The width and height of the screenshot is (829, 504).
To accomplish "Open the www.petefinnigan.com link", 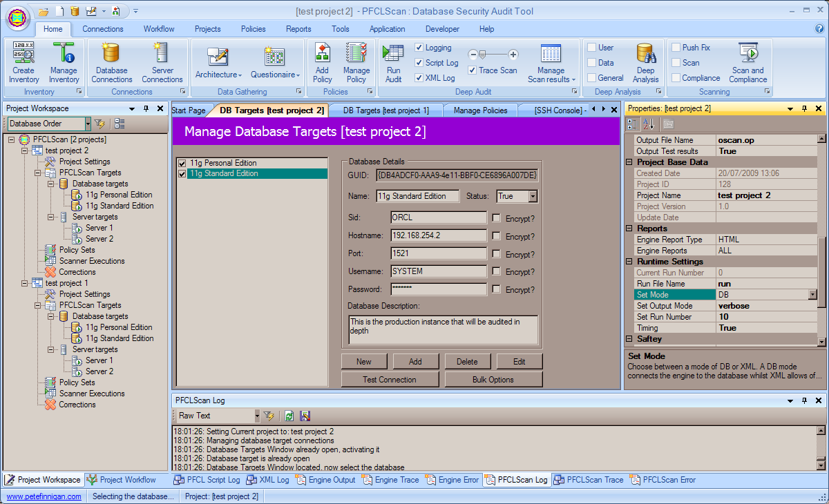I will tap(44, 496).
